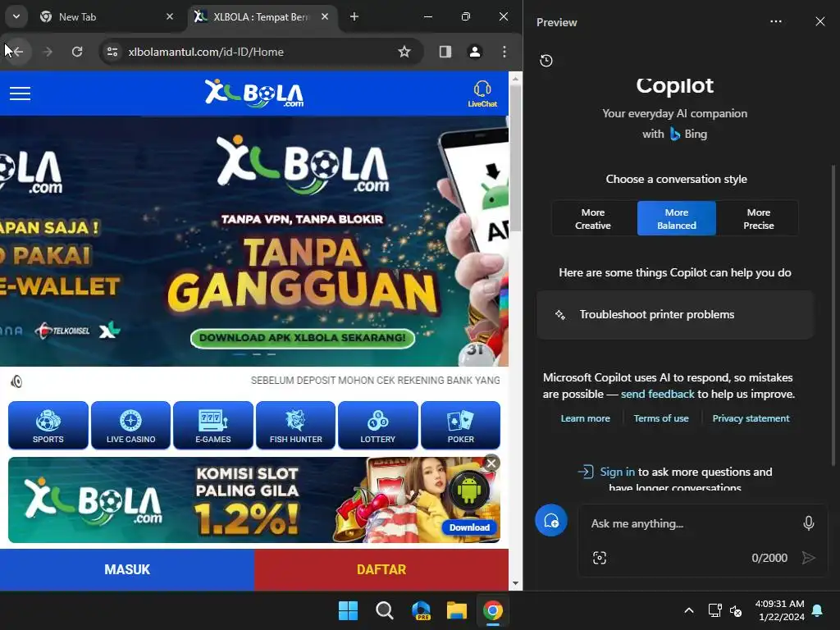Open Chrome from the taskbar
The image size is (840, 630).
coord(493,610)
